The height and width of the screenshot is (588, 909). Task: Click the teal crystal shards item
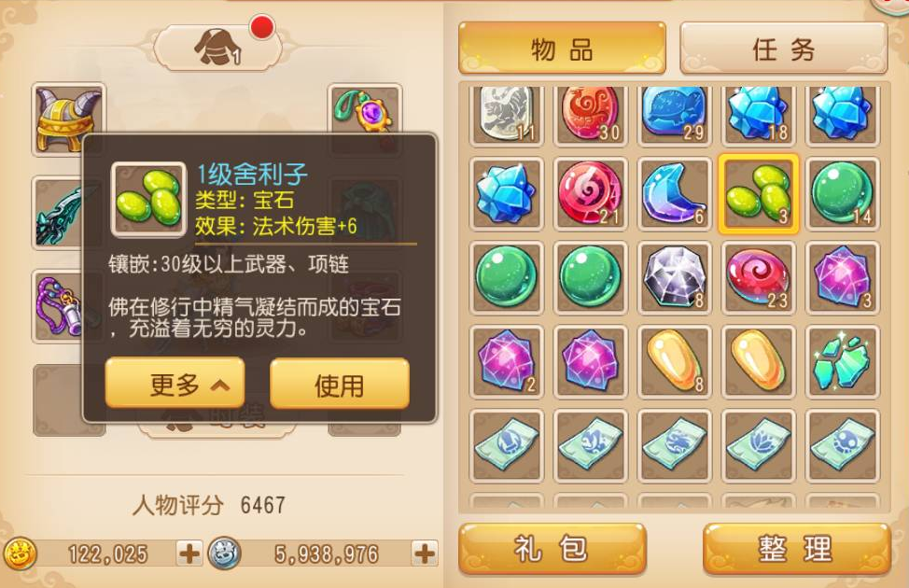click(x=843, y=362)
